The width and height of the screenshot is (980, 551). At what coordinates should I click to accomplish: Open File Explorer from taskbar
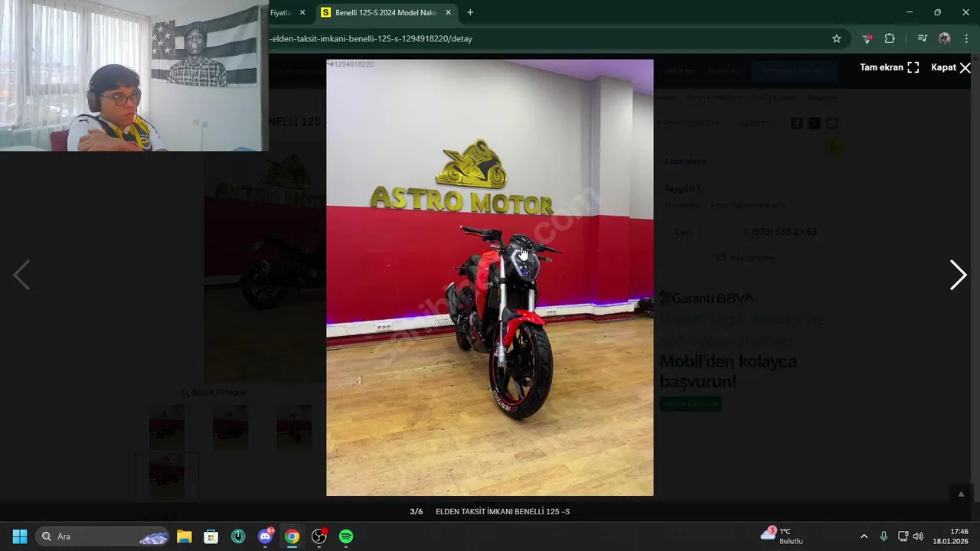[x=184, y=536]
